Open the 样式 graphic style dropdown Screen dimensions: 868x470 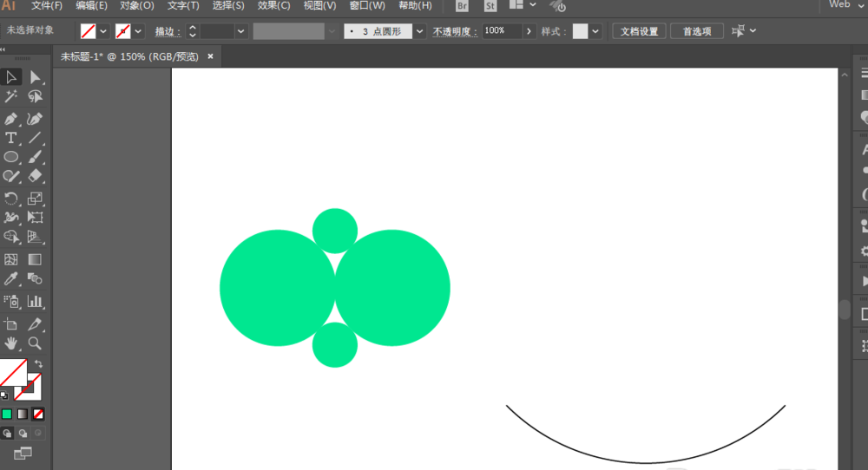pyautogui.click(x=595, y=31)
